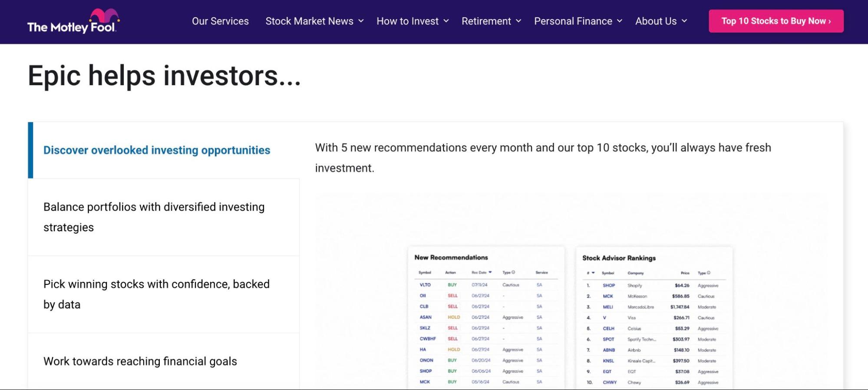Click CHWY symbol in Stock Advisor Rankings
Viewport: 868px width, 390px height.
610,382
